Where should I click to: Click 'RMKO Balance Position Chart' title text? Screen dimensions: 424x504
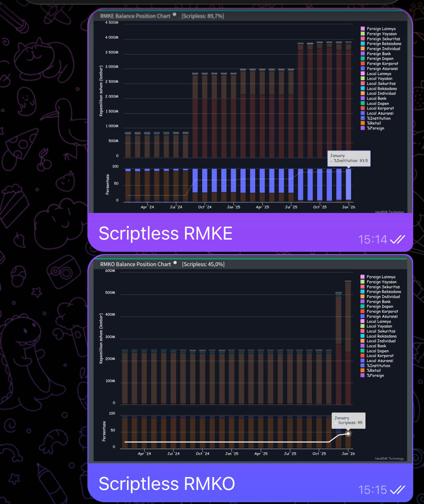(x=136, y=264)
